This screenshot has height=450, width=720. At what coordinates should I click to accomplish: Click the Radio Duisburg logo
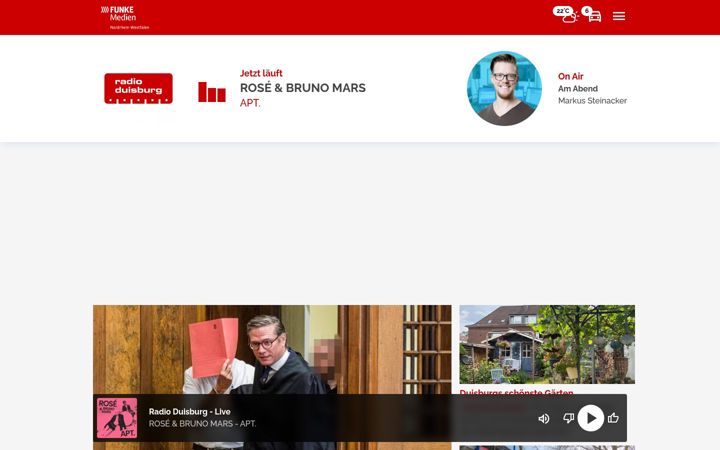point(138,88)
